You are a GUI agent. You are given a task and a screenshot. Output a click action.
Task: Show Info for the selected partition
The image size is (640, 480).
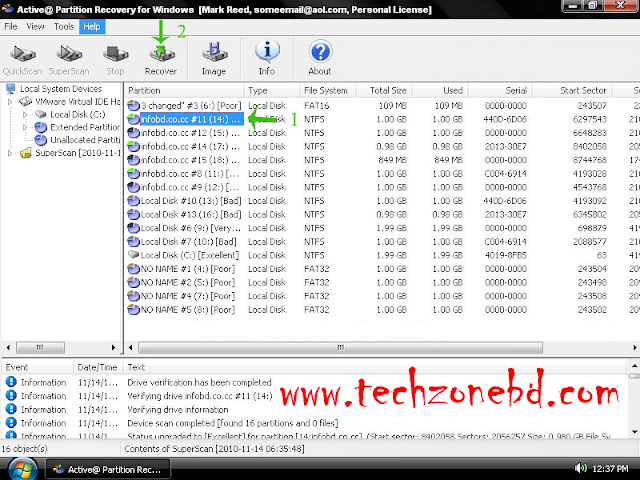click(x=267, y=52)
